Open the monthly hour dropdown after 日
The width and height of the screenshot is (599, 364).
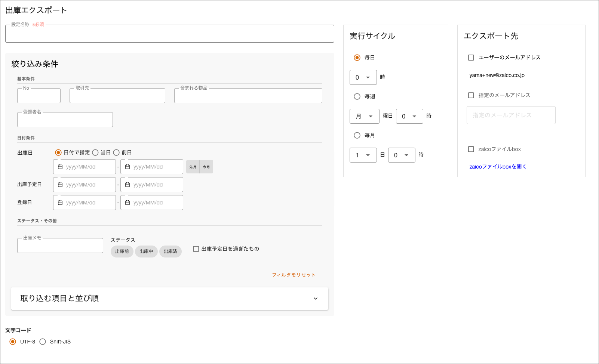pyautogui.click(x=402, y=155)
